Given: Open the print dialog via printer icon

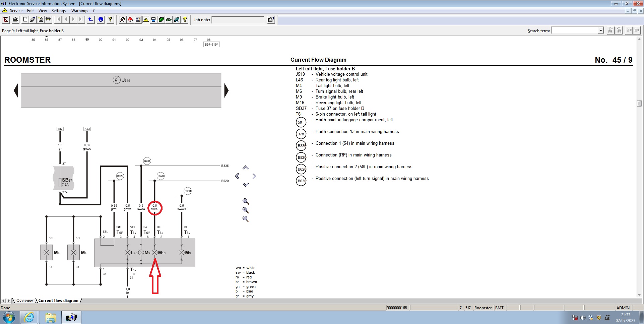Looking at the screenshot, I should pyautogui.click(x=15, y=19).
